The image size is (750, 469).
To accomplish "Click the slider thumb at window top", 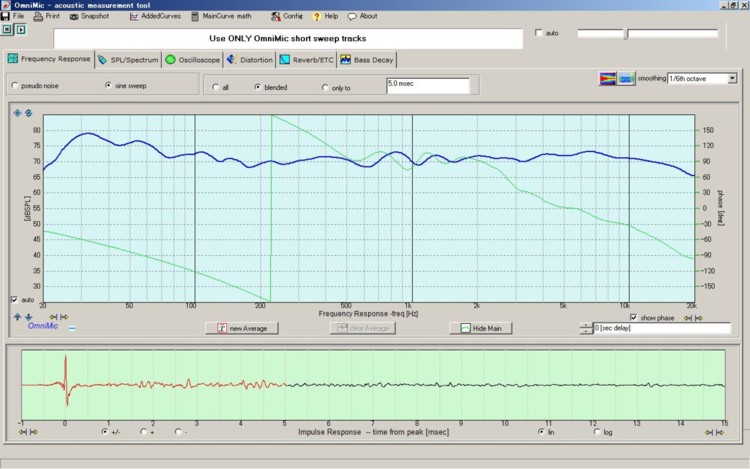I will pos(626,33).
